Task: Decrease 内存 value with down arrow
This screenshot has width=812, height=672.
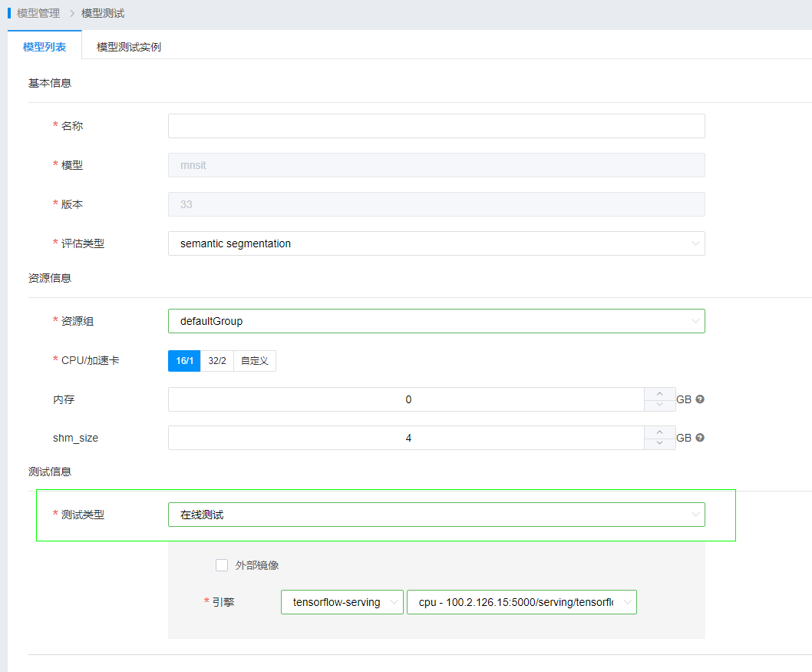Action: 659,405
